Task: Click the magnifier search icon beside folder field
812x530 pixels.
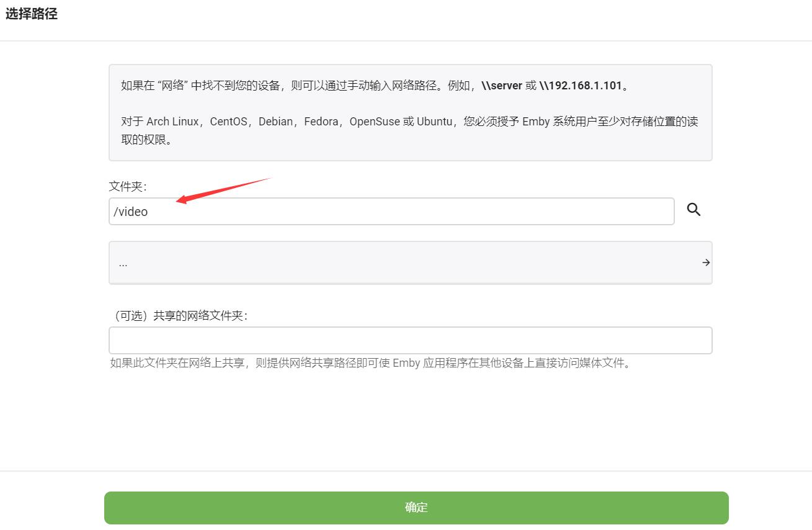Action: pos(693,210)
